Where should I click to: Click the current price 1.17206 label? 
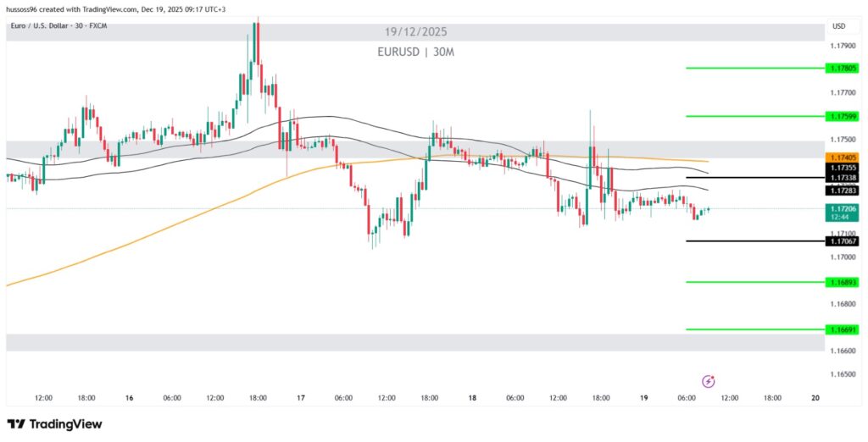[843, 208]
